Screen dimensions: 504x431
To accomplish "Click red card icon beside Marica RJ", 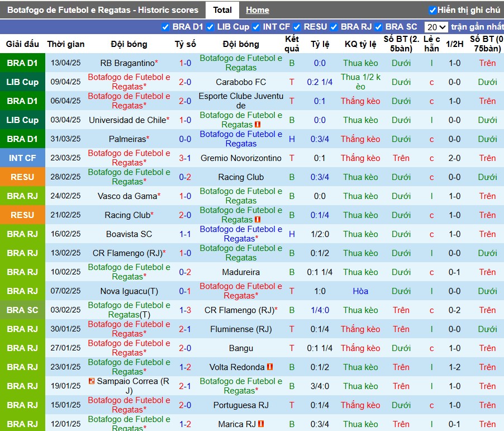I will coord(261,424).
